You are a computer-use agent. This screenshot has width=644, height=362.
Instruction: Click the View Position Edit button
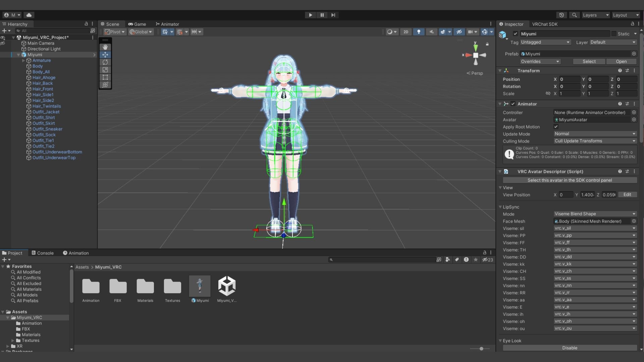(x=627, y=195)
